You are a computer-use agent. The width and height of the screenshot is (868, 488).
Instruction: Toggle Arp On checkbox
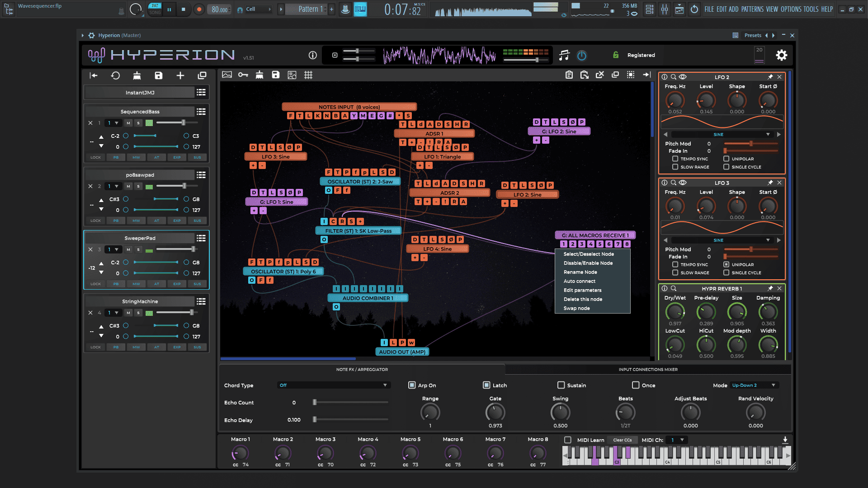pyautogui.click(x=412, y=385)
